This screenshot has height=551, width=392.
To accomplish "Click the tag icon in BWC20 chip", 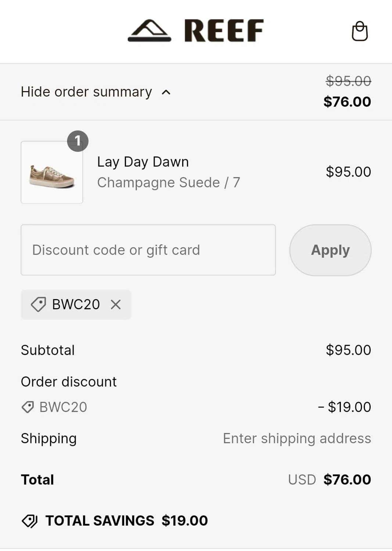I will [38, 305].
